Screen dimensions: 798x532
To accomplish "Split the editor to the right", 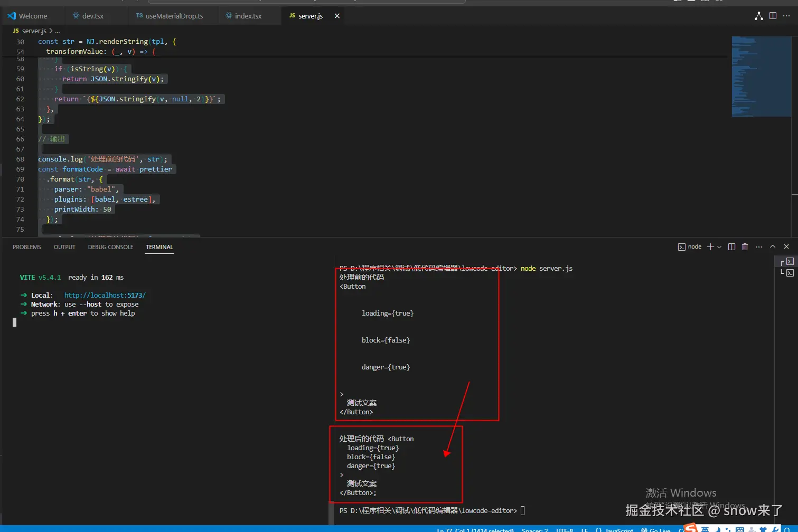I will [x=773, y=16].
